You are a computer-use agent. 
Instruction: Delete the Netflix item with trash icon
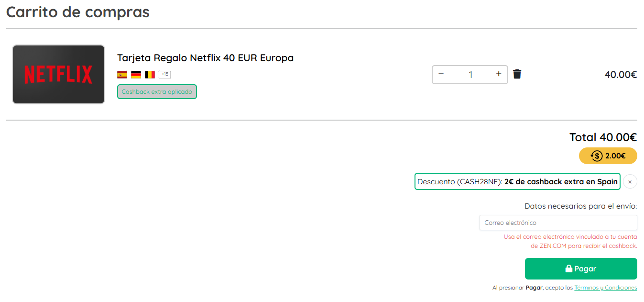(x=517, y=74)
